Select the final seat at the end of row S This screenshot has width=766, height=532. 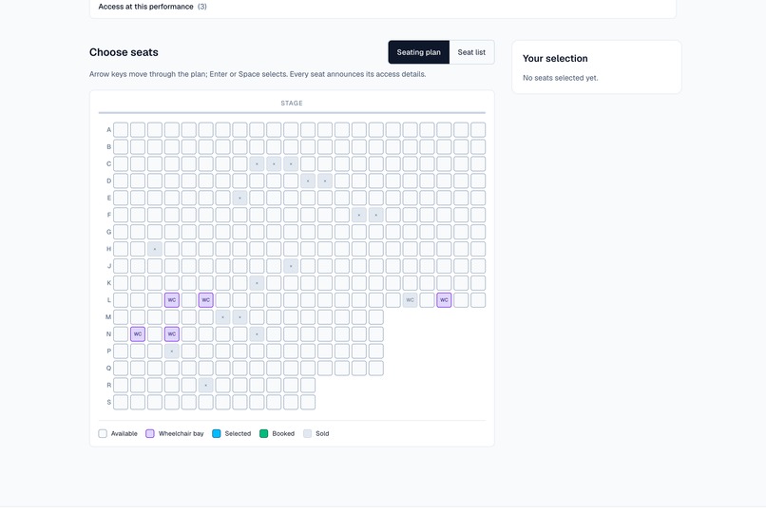pyautogui.click(x=308, y=402)
